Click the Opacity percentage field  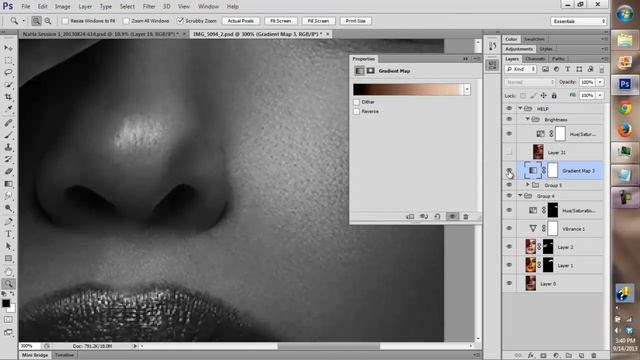coord(587,82)
